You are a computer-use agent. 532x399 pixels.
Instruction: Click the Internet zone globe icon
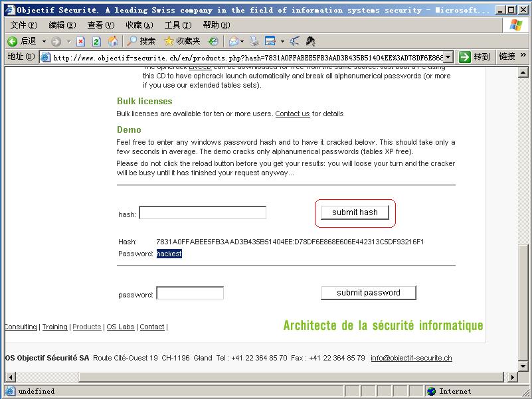point(431,392)
